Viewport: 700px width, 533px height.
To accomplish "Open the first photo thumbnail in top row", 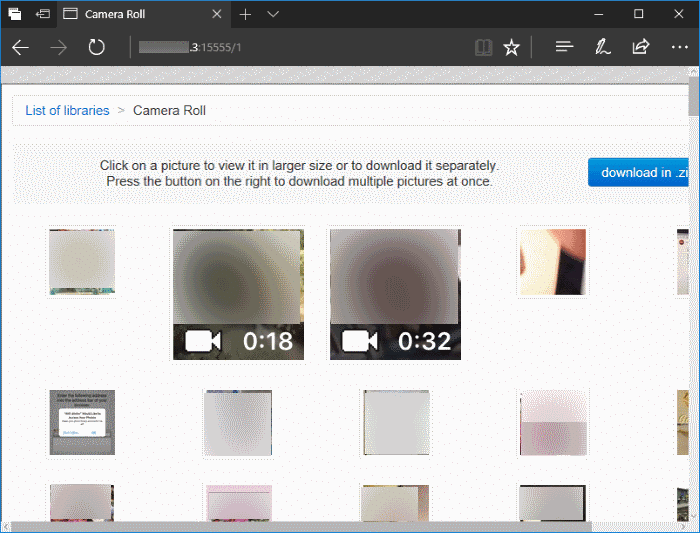I will tap(82, 262).
